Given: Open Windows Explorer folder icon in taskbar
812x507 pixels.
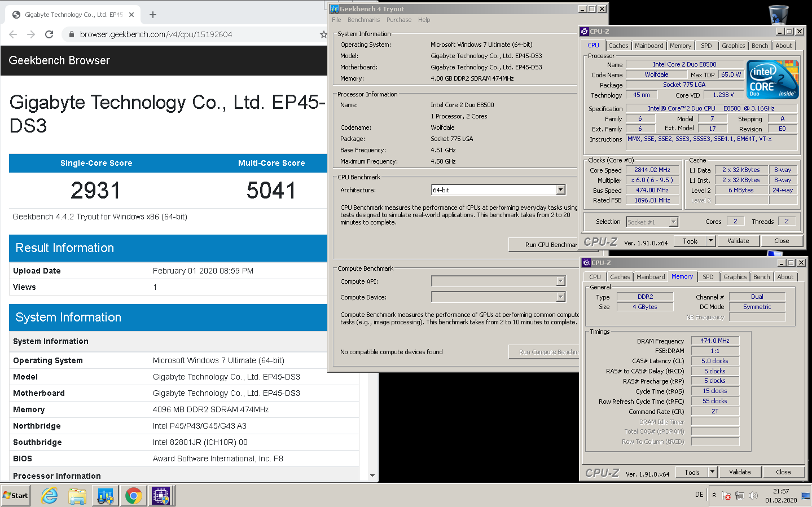Looking at the screenshot, I should 77,496.
